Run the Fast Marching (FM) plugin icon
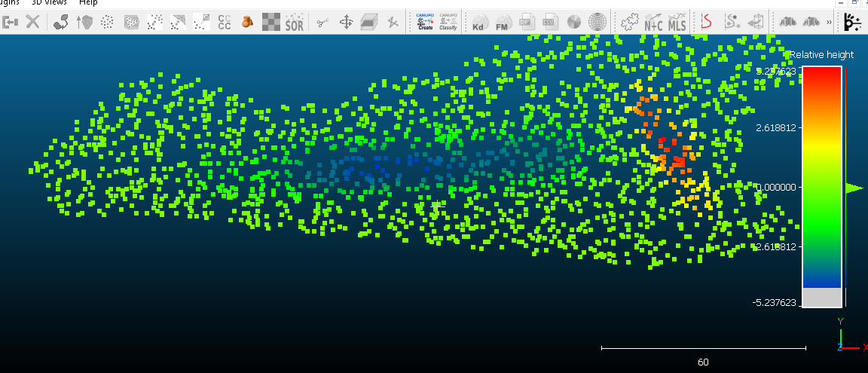This screenshot has width=868, height=373. (x=503, y=23)
